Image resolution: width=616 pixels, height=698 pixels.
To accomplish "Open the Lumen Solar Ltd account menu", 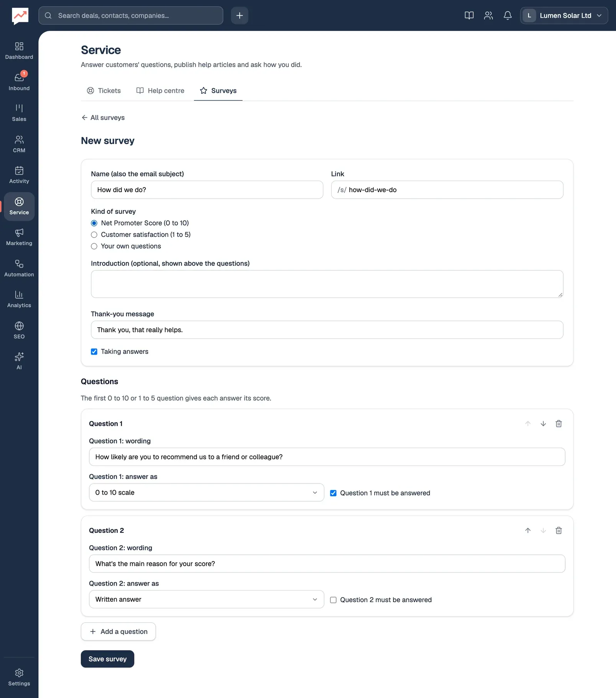I will coord(564,15).
